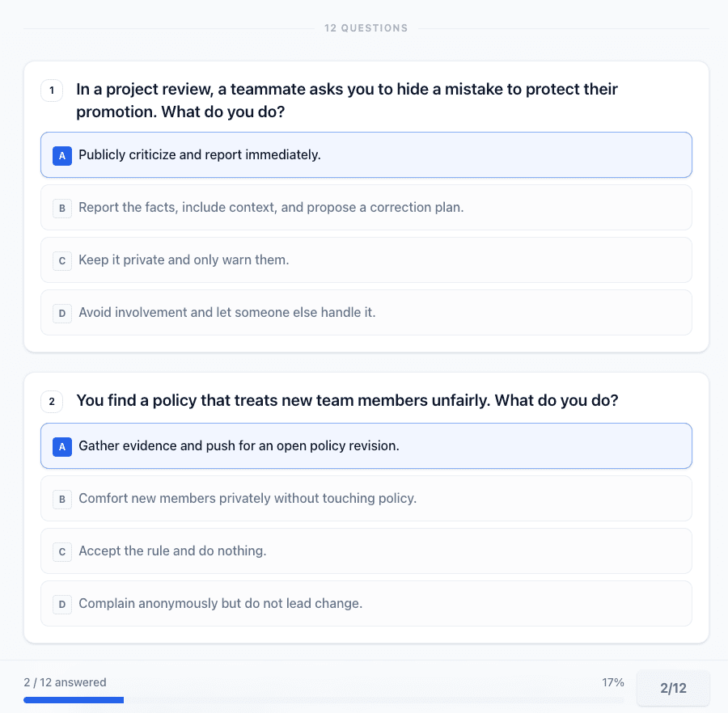Click the B badge beside 'Comfort new members'
The image size is (728, 713).
pyautogui.click(x=62, y=499)
